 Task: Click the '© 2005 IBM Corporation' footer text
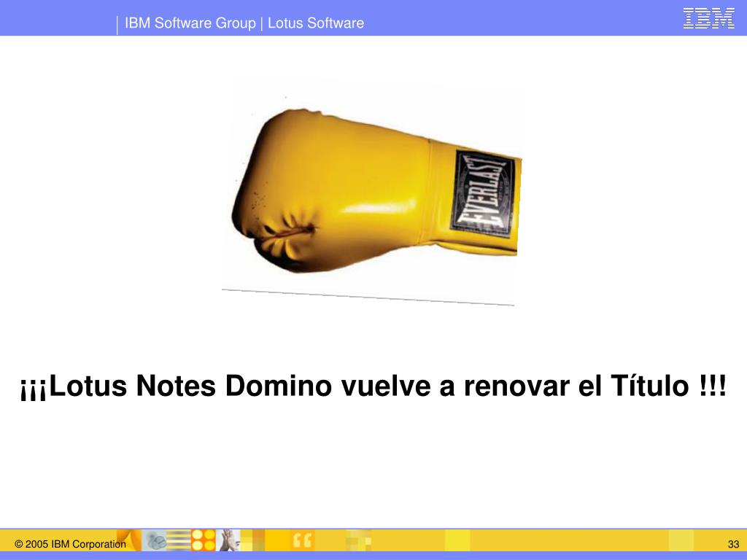click(x=71, y=544)
